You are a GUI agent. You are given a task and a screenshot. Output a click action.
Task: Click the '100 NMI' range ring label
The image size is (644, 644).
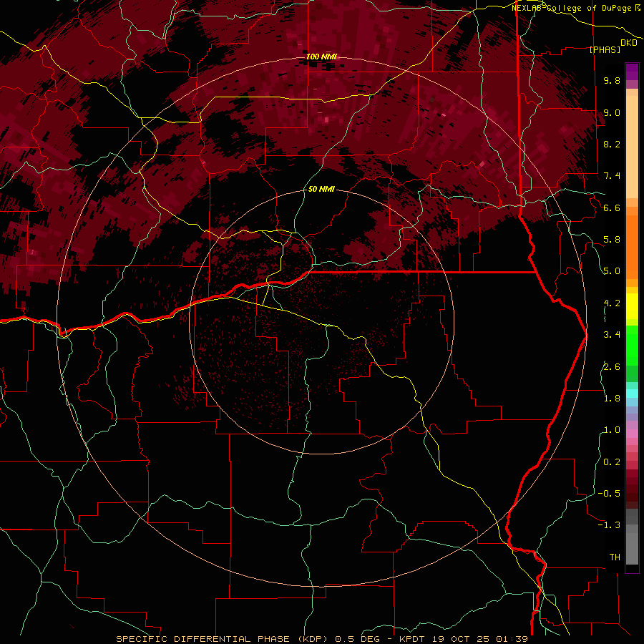[x=321, y=57]
